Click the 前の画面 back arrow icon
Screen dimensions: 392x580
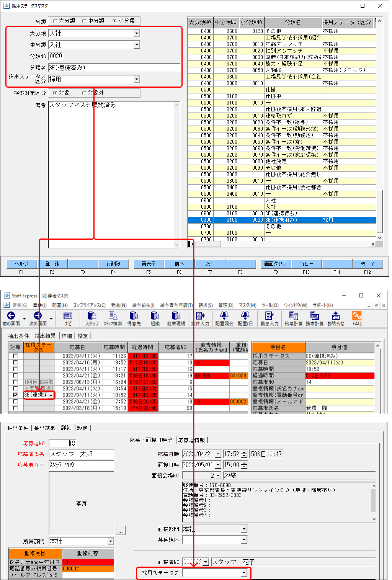[x=11, y=315]
